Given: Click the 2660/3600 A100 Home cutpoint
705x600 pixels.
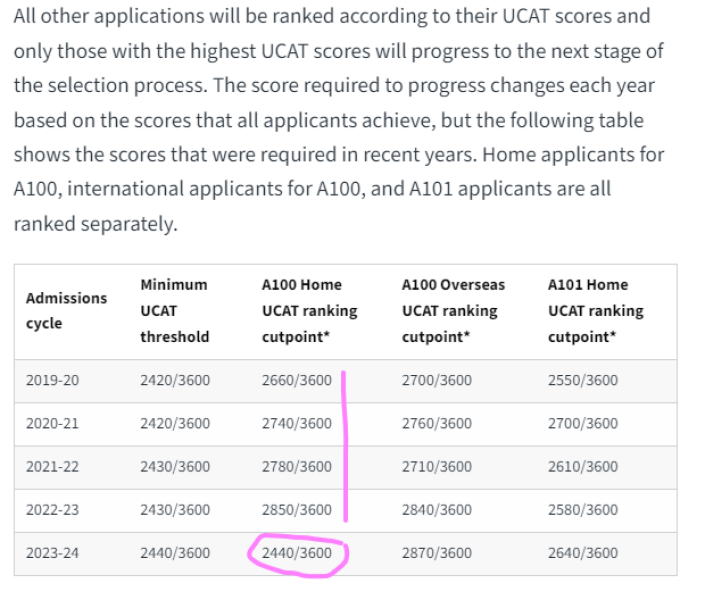Looking at the screenshot, I should point(296,380).
